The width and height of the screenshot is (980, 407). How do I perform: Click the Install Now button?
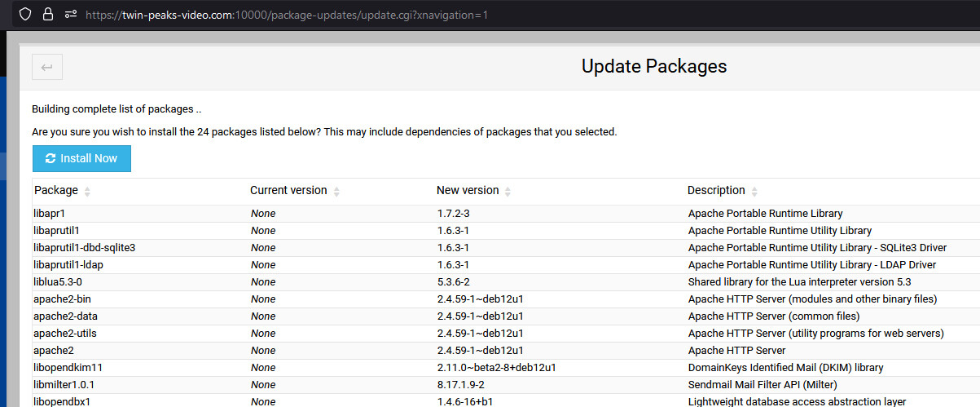coord(81,158)
